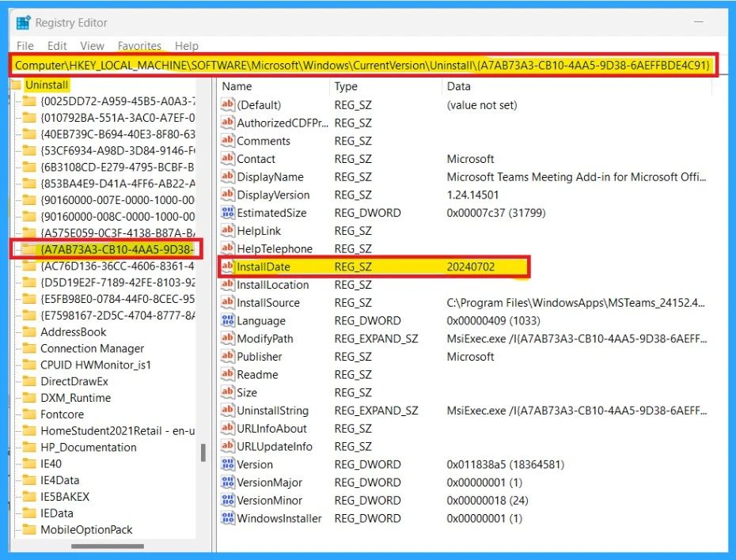Select the {E7598167-2D5C-4704 key
The height and width of the screenshot is (560, 736).
click(117, 315)
